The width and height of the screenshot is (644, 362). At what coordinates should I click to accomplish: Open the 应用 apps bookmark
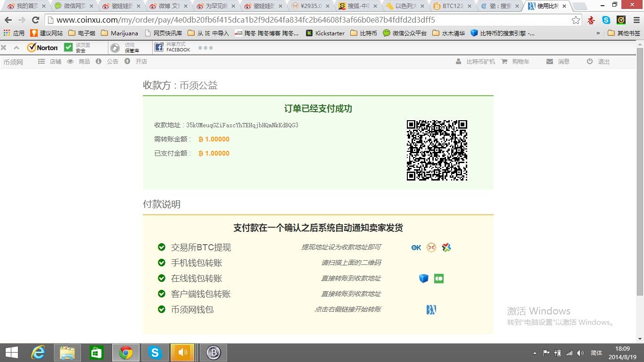14,33
